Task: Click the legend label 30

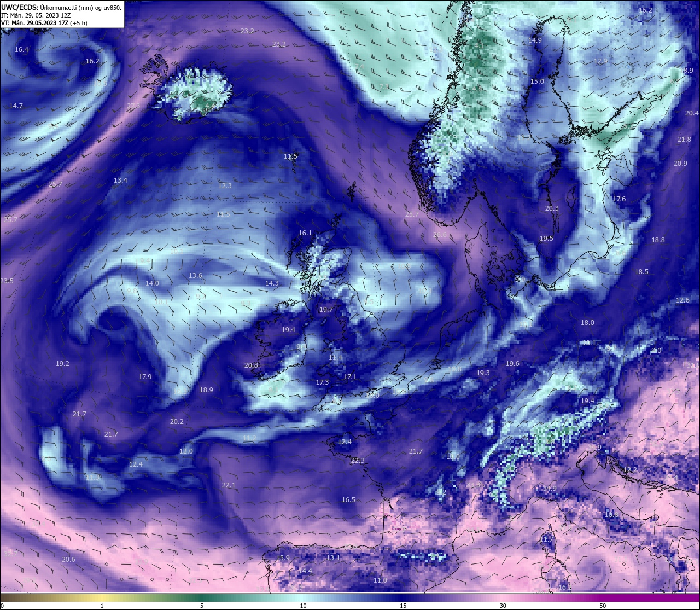Action: tap(503, 606)
